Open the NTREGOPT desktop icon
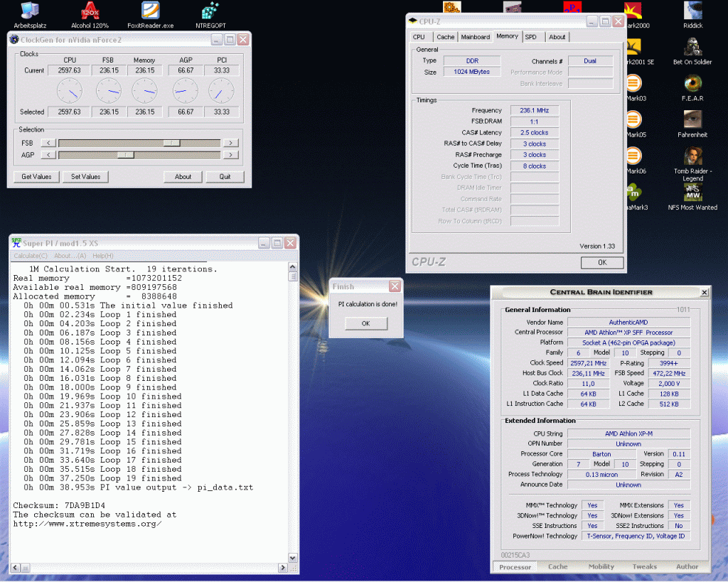Viewport: 728px width, 582px height. 210,15
